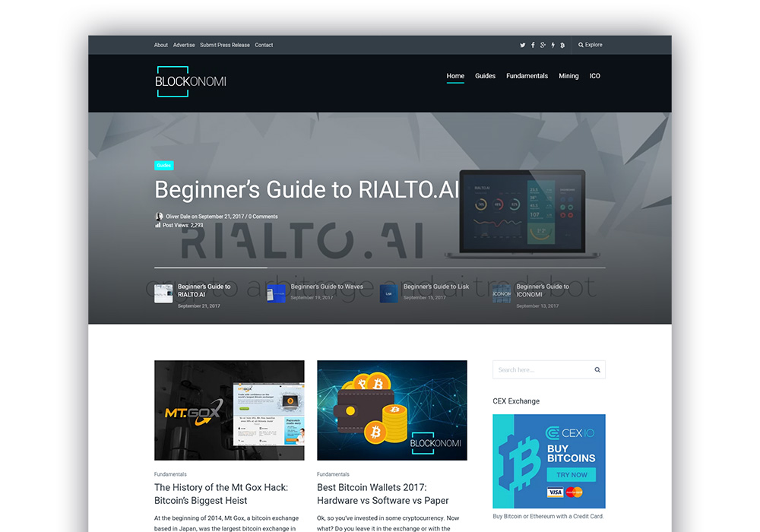This screenshot has height=532, width=760.
Task: Open the 0 Comments link
Action: tap(263, 217)
